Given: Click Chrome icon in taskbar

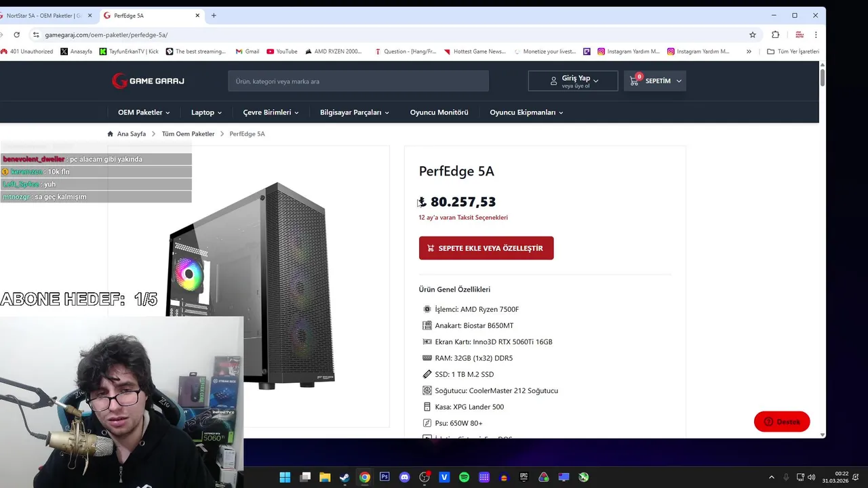Looking at the screenshot, I should coord(365,477).
